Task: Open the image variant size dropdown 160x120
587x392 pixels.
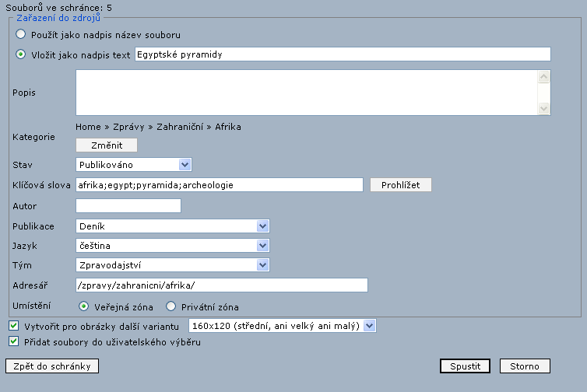Action: coord(282,326)
